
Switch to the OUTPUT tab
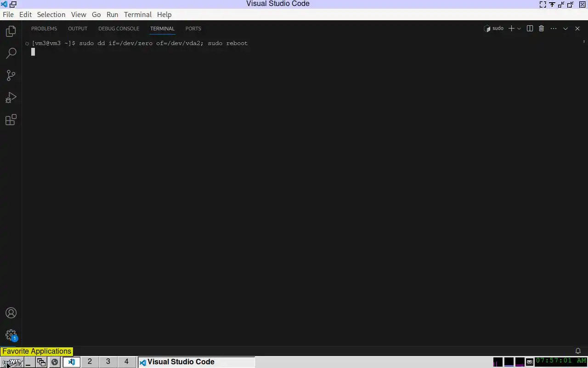78,29
